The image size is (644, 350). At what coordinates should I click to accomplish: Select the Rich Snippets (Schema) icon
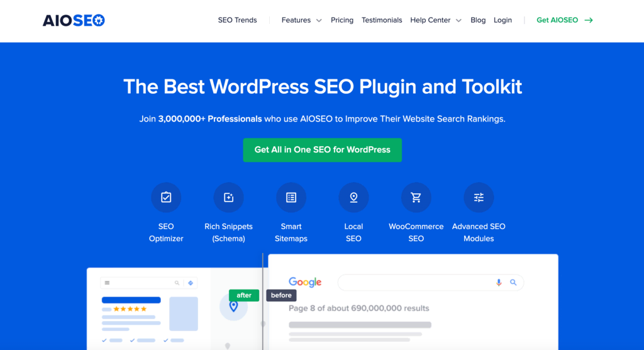pyautogui.click(x=228, y=198)
